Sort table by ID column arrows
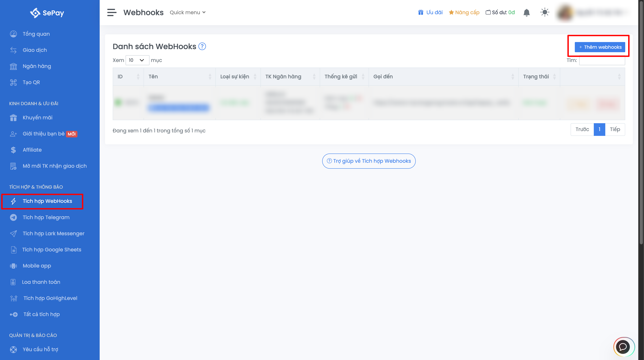Screen dimensions: 644x360 [138, 77]
